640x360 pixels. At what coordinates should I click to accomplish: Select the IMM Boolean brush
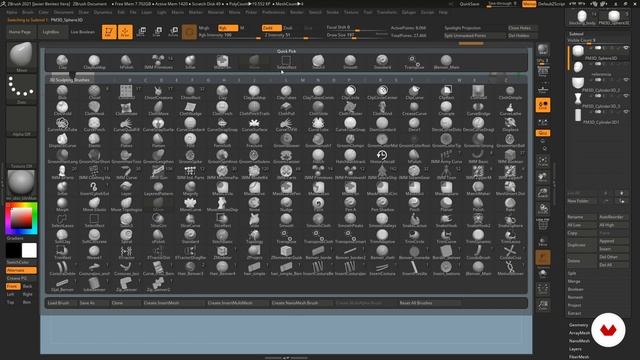(x=510, y=156)
